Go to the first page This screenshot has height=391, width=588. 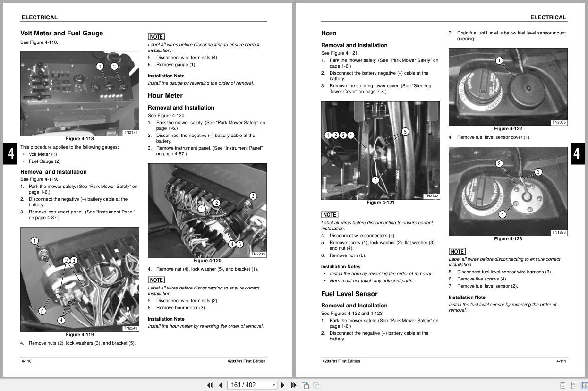210,385
